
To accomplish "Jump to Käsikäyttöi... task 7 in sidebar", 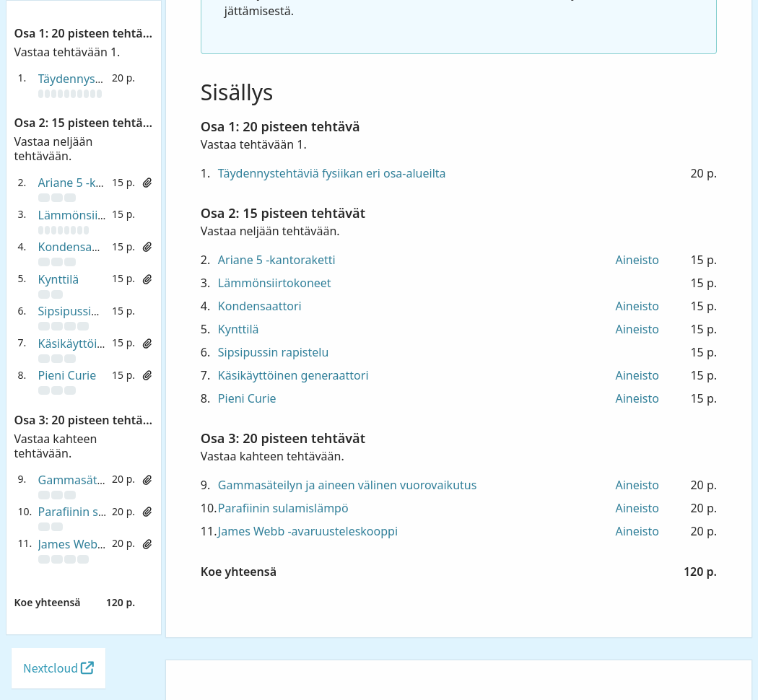I will [x=71, y=344].
